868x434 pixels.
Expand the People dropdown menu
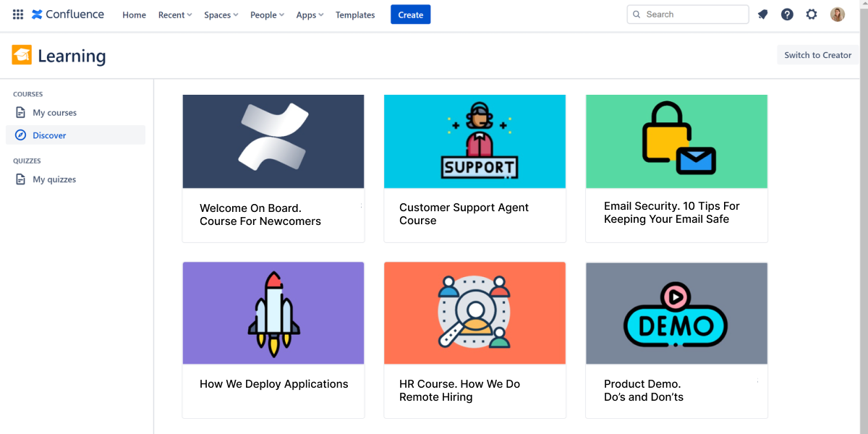[x=267, y=15]
